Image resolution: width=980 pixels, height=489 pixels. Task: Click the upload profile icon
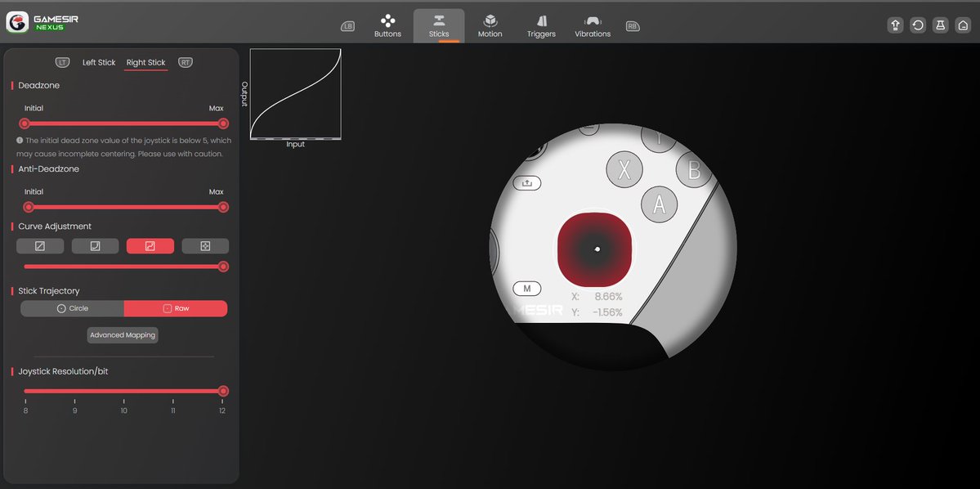tap(895, 25)
